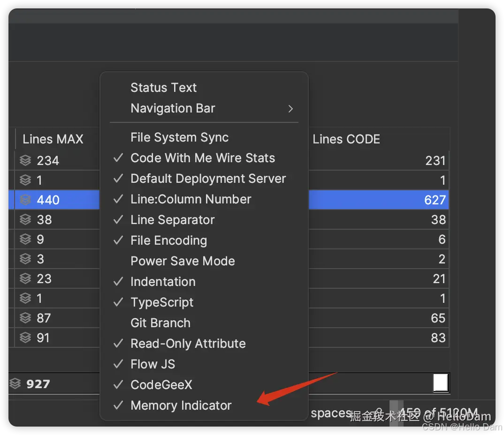504x435 pixels.
Task: Click the layers icon next to 38
Action: (25, 220)
